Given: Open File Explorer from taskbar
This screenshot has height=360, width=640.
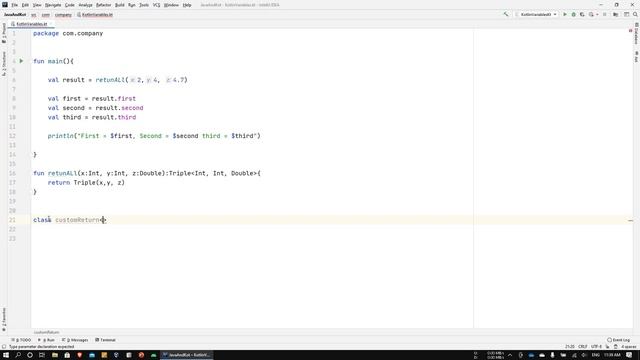Looking at the screenshot, I should (55, 355).
